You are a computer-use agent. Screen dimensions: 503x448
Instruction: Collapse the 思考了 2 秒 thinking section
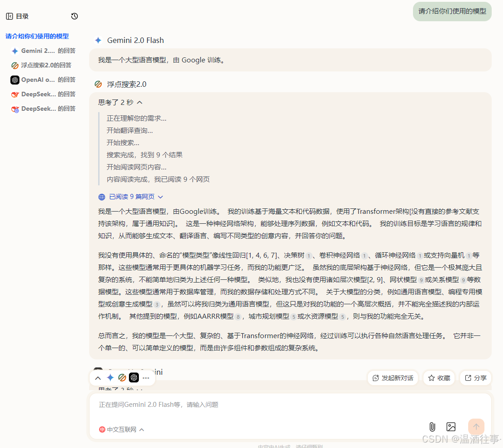(x=120, y=103)
